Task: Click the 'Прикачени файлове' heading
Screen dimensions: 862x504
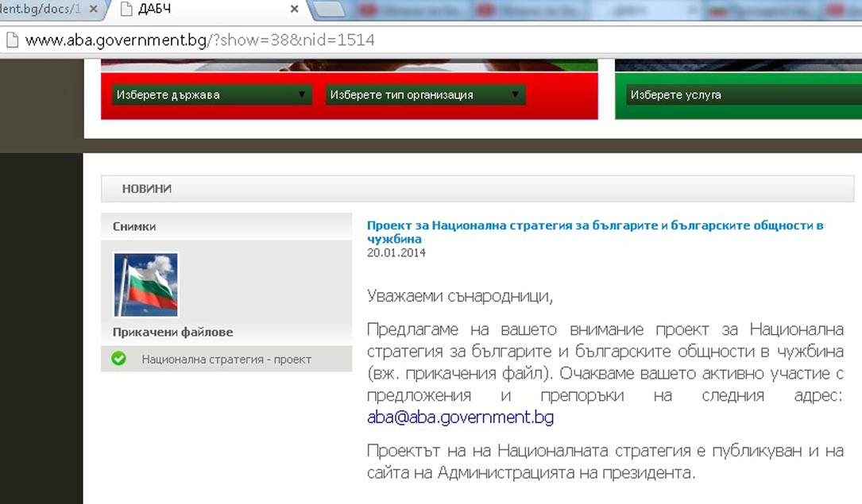Action: (172, 332)
